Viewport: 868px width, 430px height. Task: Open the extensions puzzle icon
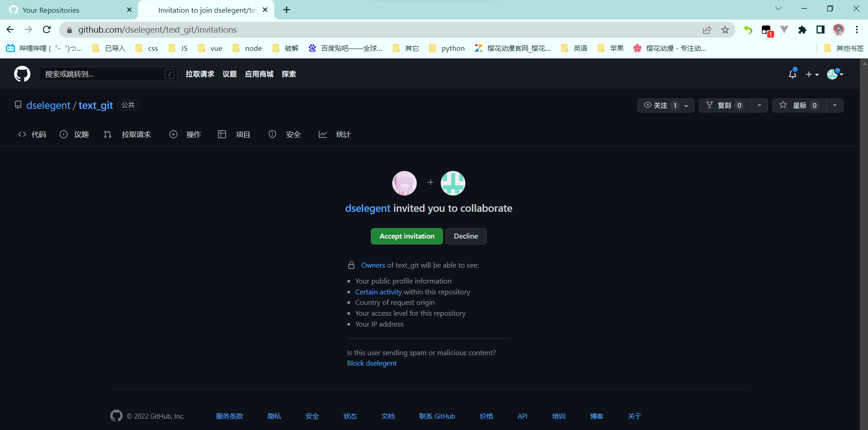[x=802, y=30]
